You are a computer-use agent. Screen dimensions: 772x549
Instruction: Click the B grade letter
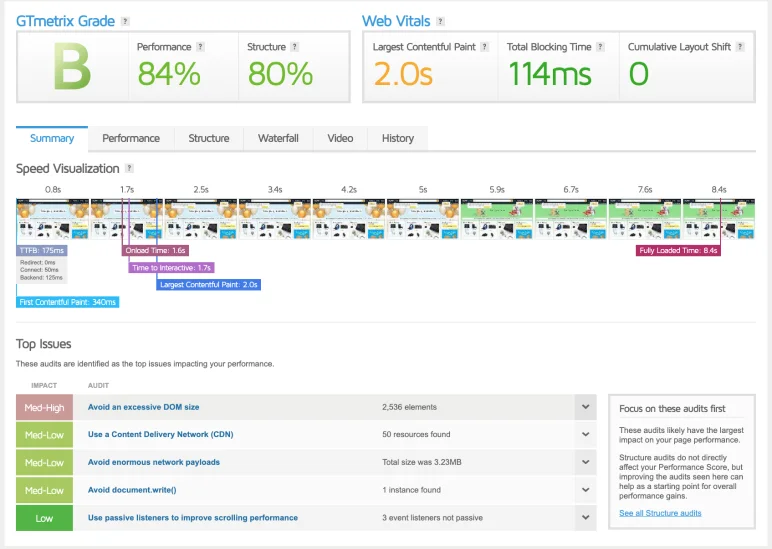click(x=72, y=66)
